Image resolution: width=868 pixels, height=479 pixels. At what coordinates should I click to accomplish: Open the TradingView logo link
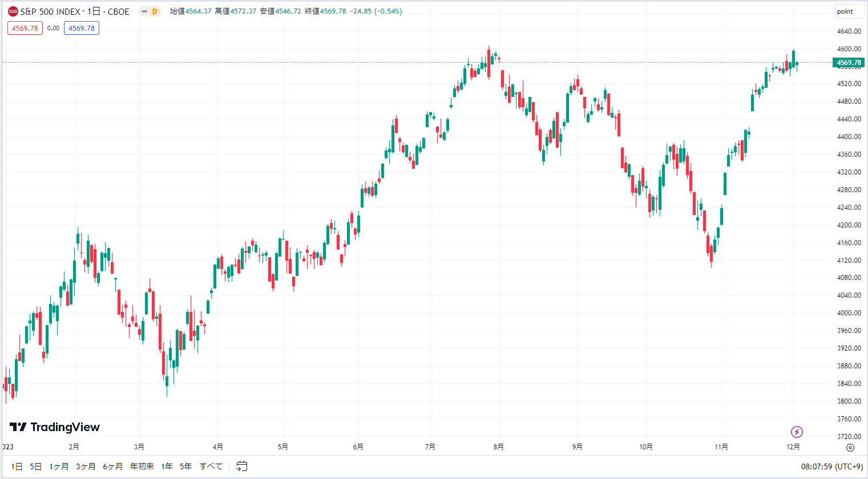coord(55,427)
